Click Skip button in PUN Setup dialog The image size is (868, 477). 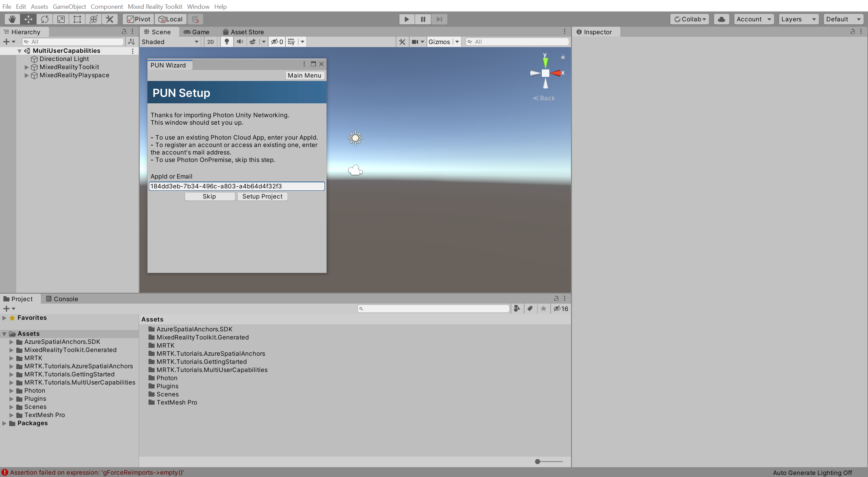pos(210,195)
